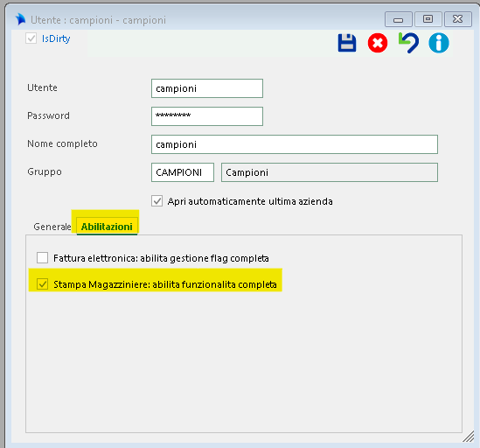Viewport: 480px width, 448px height.
Task: Click the Gruppo code field CAMPIONI
Action: 183,172
